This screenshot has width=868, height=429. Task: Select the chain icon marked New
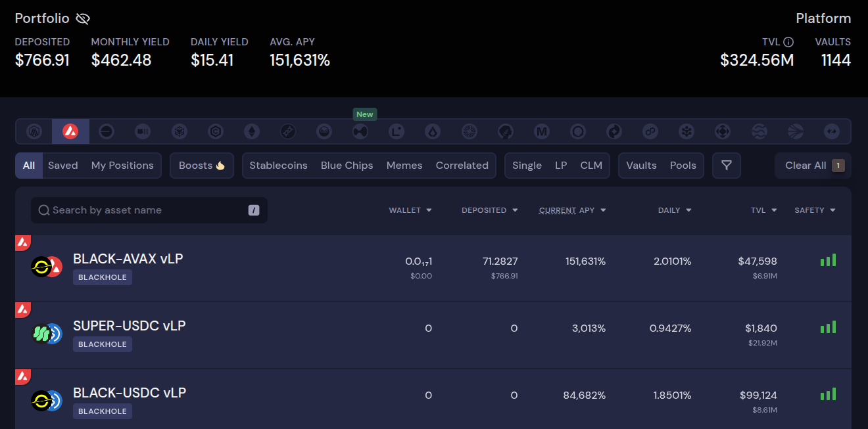click(360, 131)
